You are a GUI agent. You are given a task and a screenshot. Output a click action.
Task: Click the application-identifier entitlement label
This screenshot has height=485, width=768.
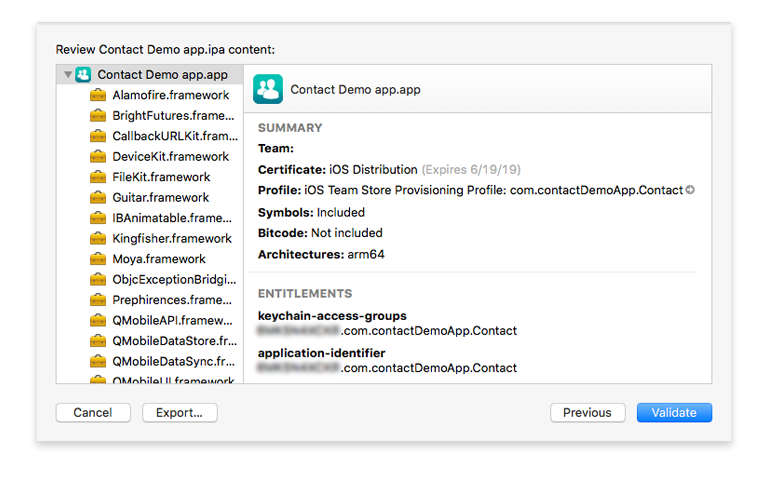321,353
